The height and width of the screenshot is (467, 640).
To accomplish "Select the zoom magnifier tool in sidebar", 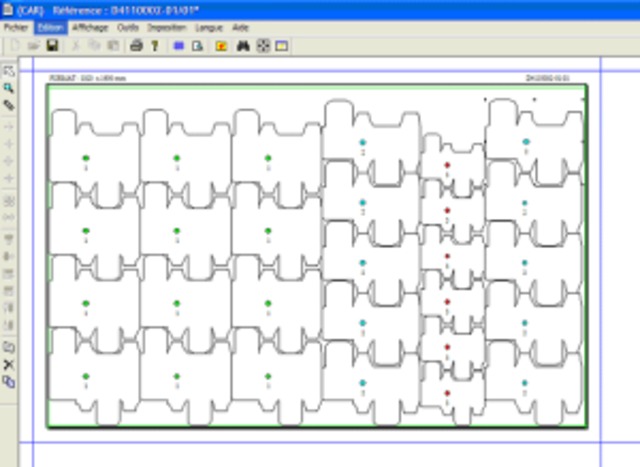I will (x=9, y=88).
